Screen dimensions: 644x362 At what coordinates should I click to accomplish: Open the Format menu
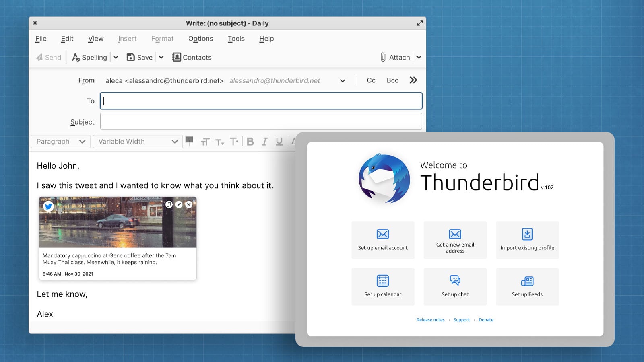tap(162, 39)
